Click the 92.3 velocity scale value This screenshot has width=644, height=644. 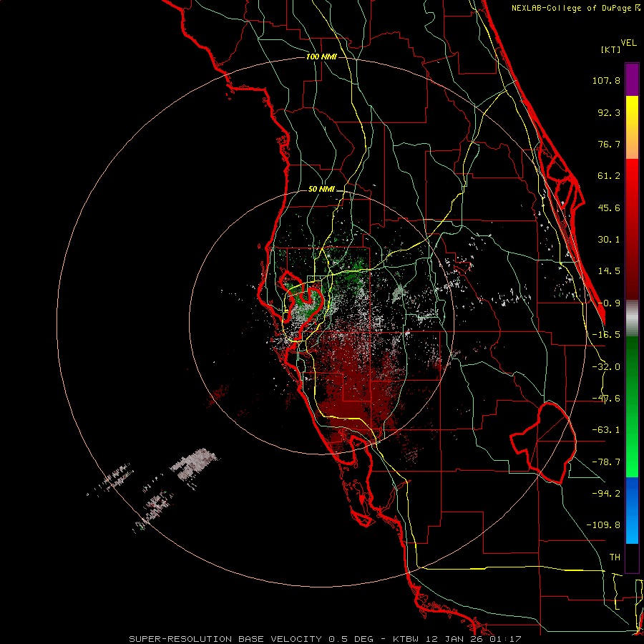(609, 112)
